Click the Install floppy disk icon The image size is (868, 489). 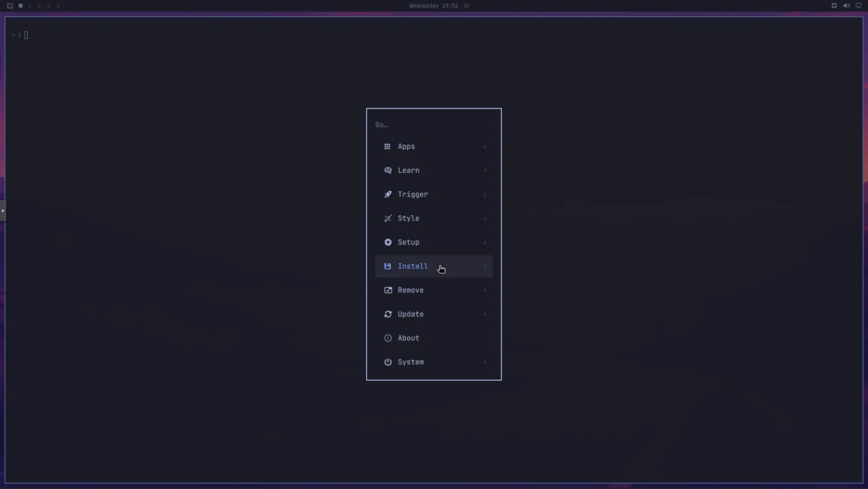[x=387, y=266]
